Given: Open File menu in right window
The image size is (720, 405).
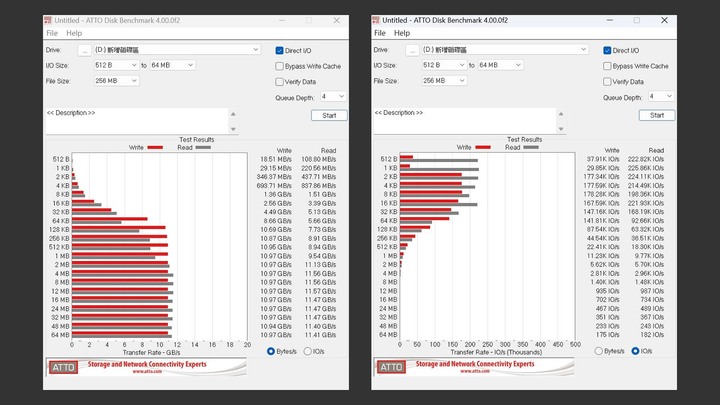Looking at the screenshot, I should [x=380, y=33].
